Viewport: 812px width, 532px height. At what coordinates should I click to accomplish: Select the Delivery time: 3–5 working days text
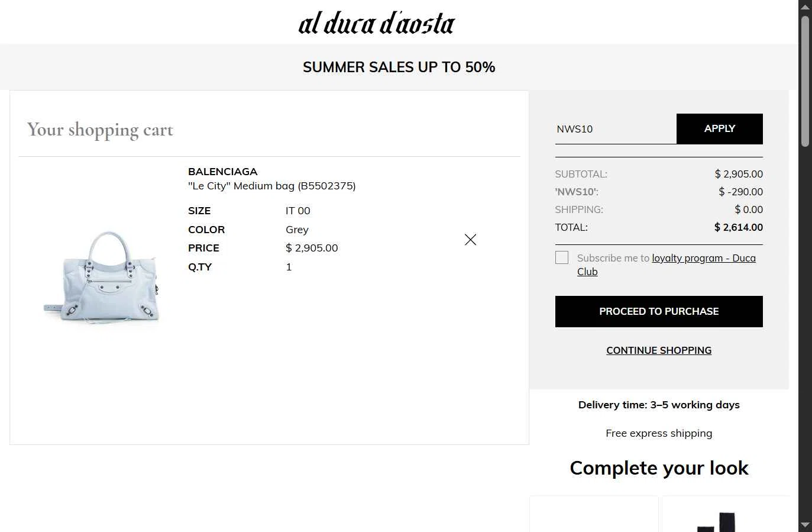659,405
